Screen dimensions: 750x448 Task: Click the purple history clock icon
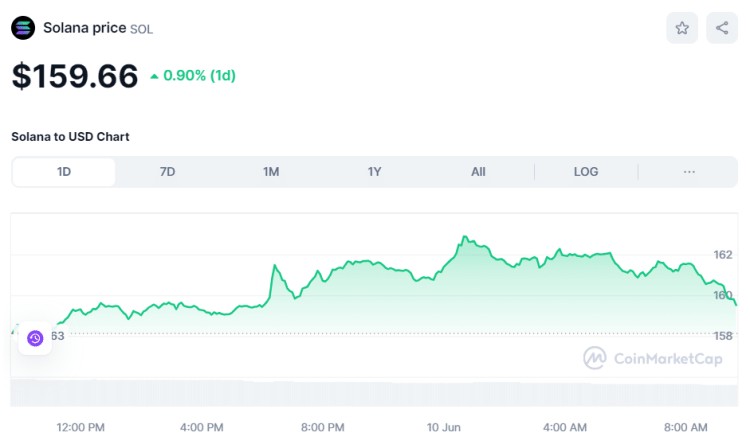[35, 338]
